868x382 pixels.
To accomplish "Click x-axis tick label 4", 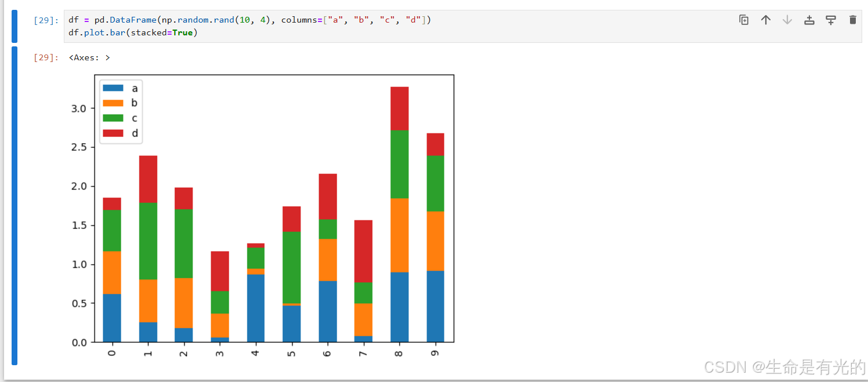I will 256,352.
